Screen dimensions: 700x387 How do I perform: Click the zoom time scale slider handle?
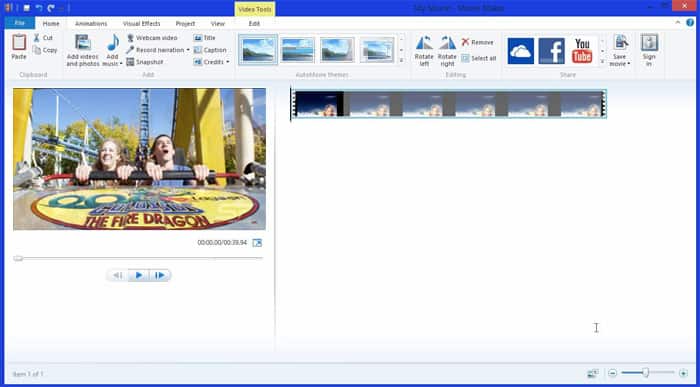(645, 372)
